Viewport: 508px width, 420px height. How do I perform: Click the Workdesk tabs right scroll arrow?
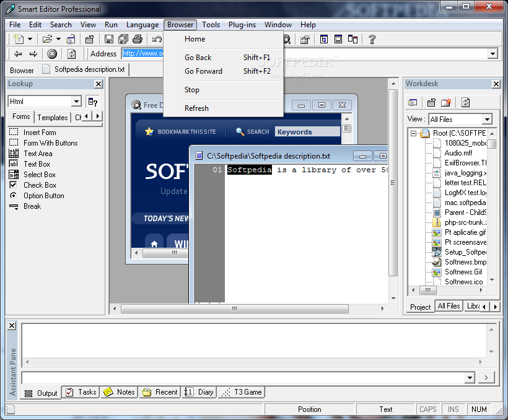coord(495,307)
